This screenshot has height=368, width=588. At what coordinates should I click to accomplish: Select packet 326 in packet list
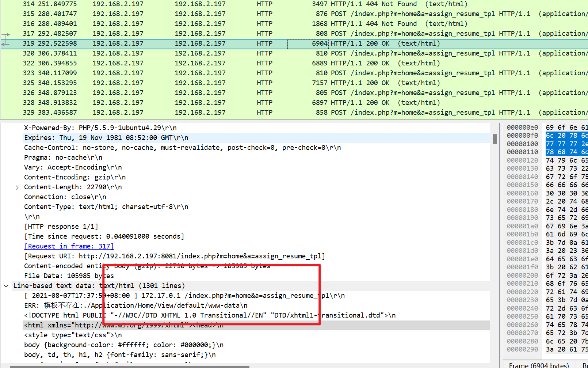pos(294,93)
